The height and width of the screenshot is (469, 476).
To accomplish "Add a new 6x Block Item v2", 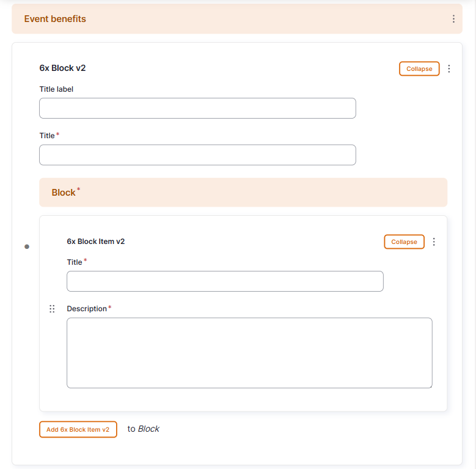I will 78,429.
